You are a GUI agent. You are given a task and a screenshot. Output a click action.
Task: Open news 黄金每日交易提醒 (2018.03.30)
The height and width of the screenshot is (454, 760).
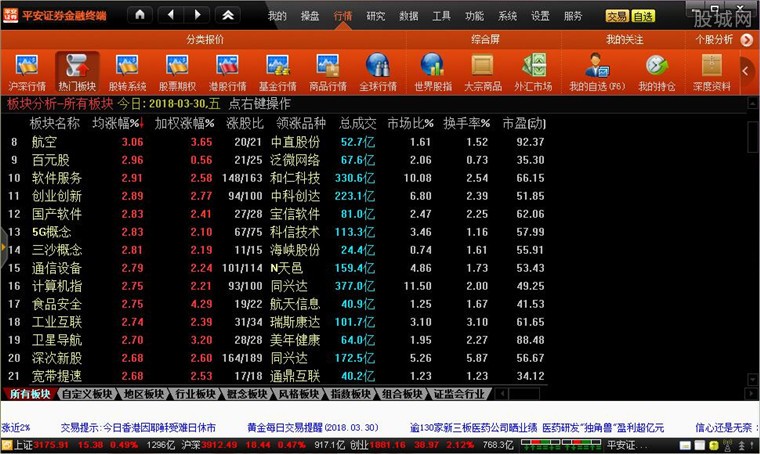pos(313,428)
